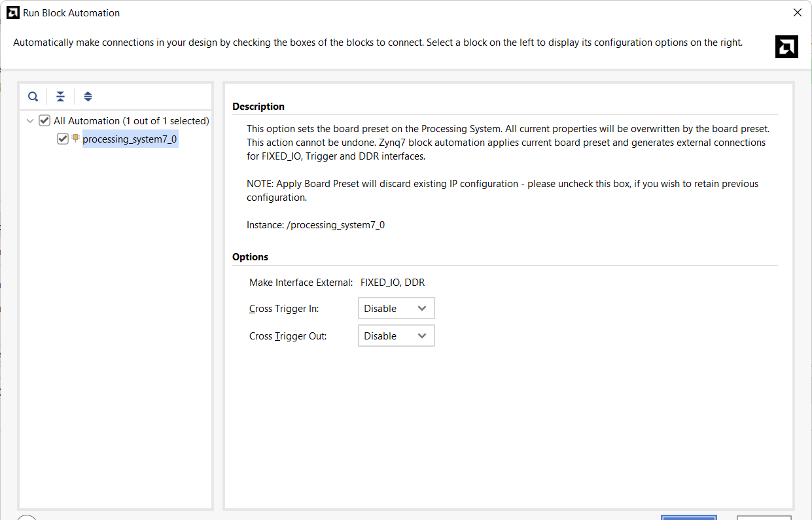Click the Instance: /processing_system7_0 text
Viewport: 812px width, 520px height.
(315, 224)
